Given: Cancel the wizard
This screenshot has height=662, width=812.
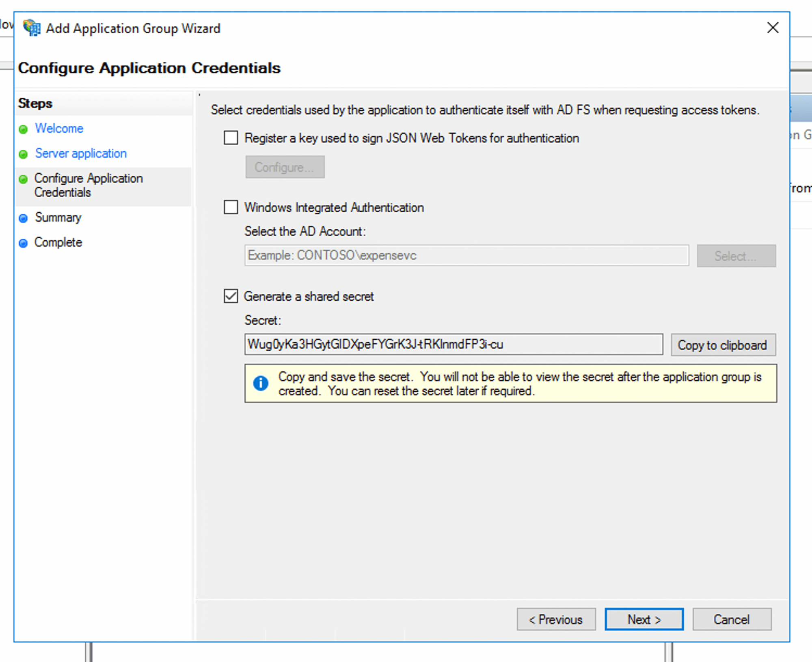Looking at the screenshot, I should 732,619.
